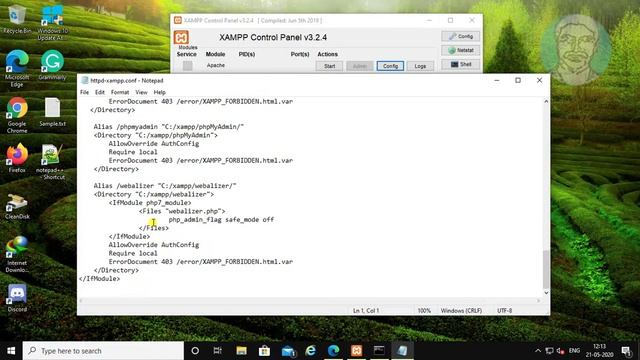Click 'Ln 1, Col 1' status entry
This screenshot has width=640, height=360.
[x=366, y=311]
